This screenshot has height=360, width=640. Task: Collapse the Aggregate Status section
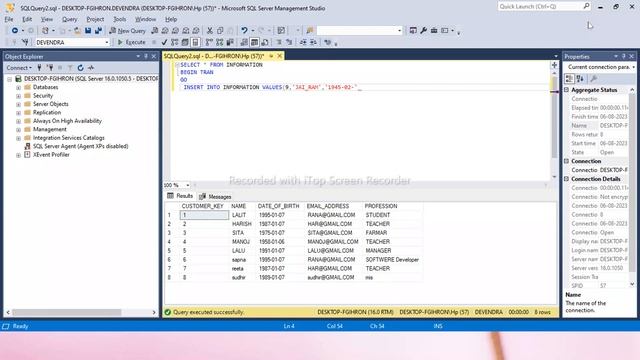567,90
